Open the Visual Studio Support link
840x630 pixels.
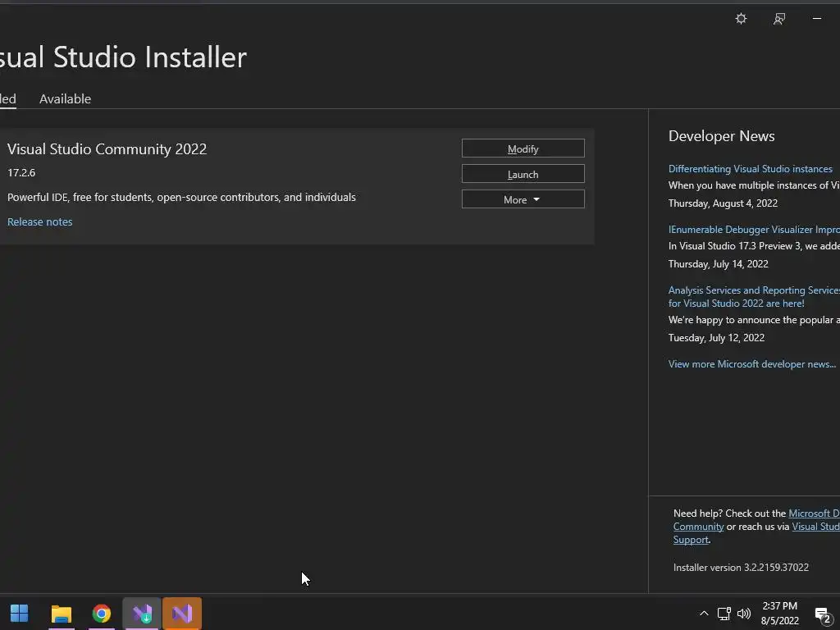pos(756,533)
